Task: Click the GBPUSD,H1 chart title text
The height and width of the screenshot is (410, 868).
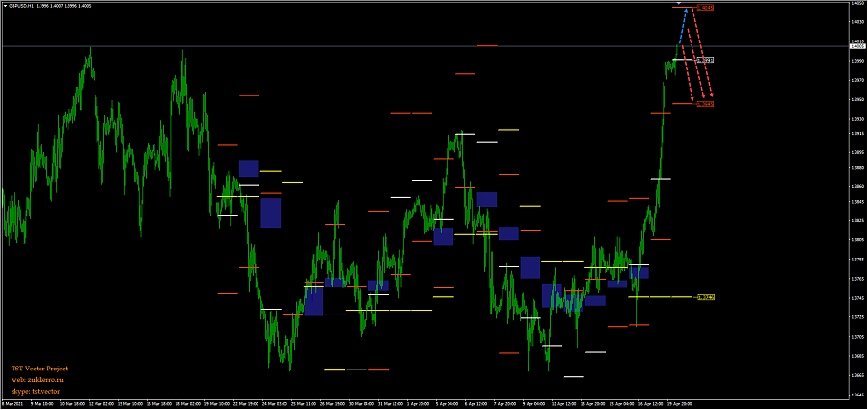Action: pyautogui.click(x=22, y=6)
